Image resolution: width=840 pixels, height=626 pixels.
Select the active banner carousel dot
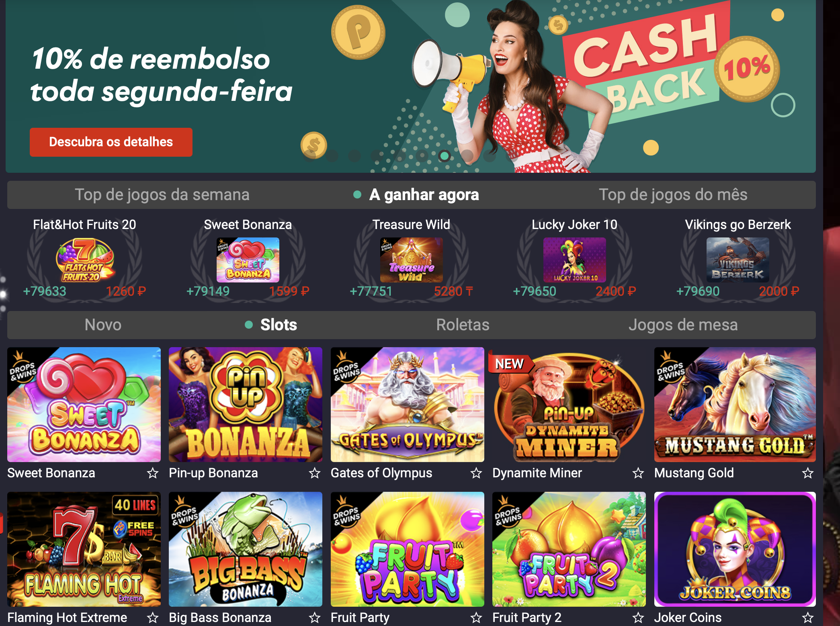click(445, 155)
